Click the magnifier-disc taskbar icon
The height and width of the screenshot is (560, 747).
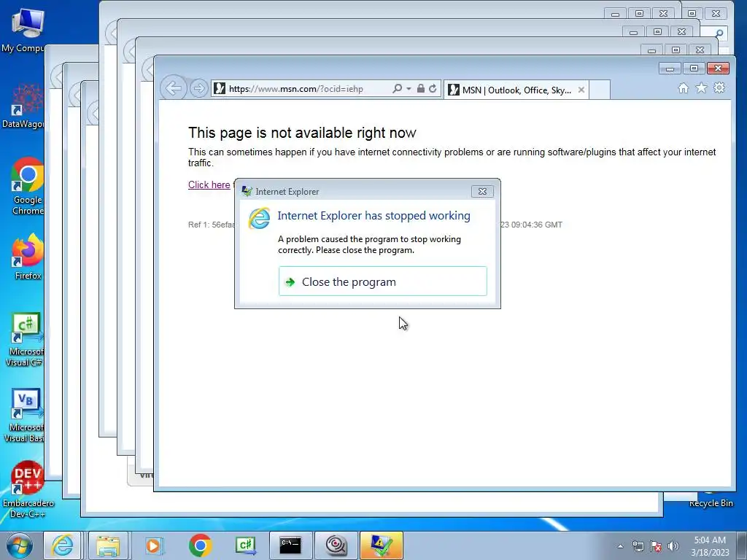336,545
